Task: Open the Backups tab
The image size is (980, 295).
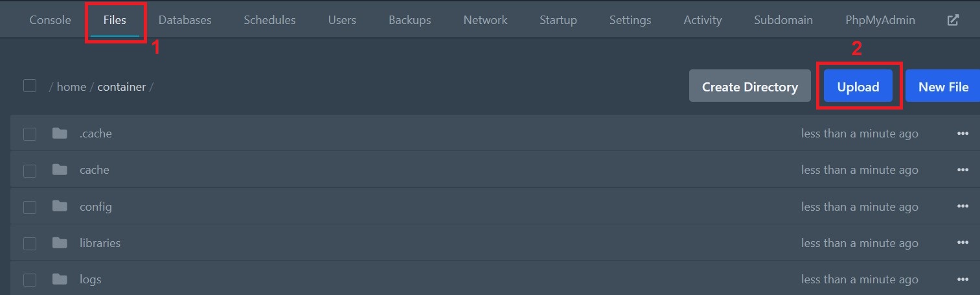Action: tap(409, 20)
